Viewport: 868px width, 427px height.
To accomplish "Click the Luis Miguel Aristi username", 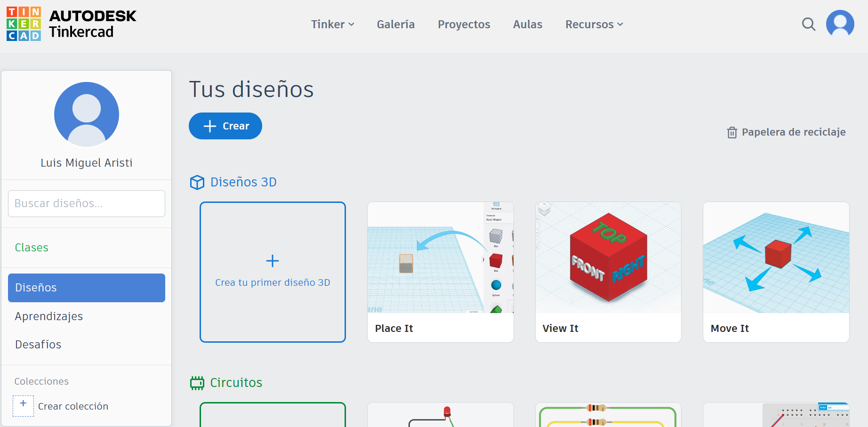I will tap(87, 163).
